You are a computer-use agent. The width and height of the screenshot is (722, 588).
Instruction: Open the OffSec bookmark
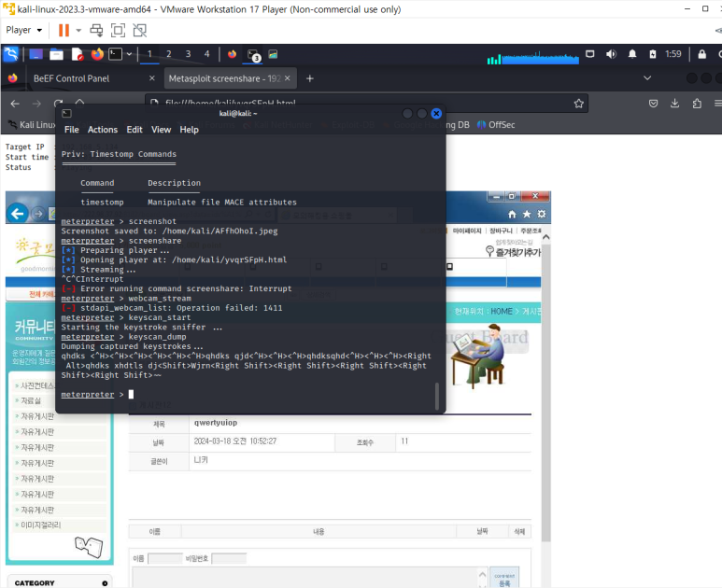coord(496,125)
